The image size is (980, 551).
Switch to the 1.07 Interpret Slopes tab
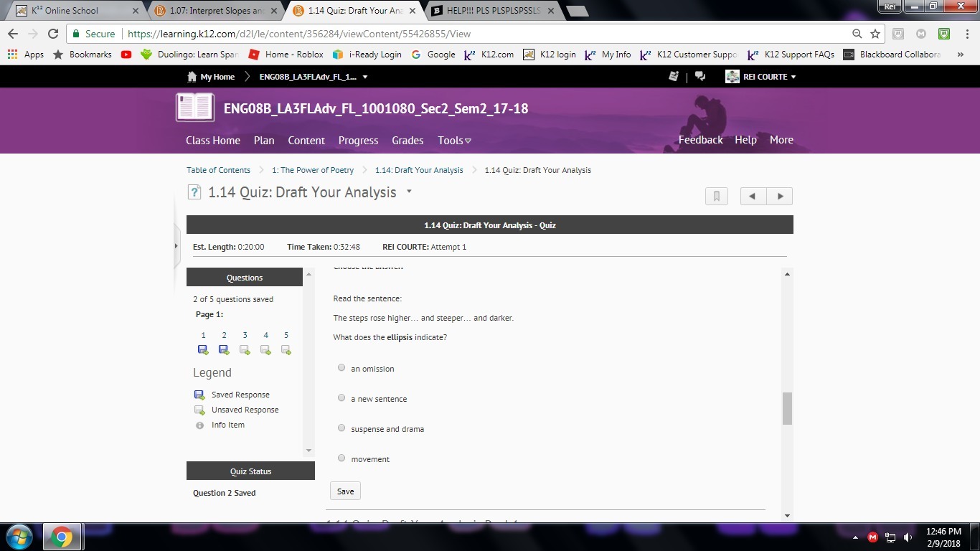pos(214,11)
